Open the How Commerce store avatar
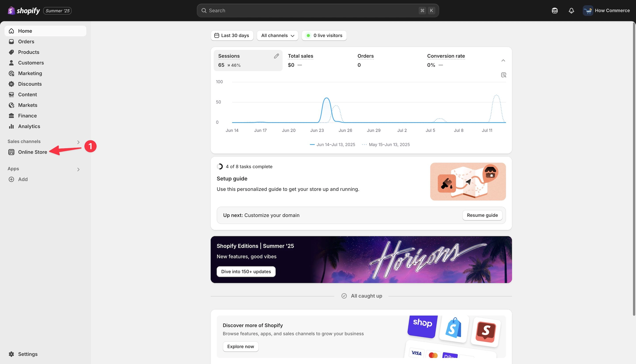 point(588,11)
